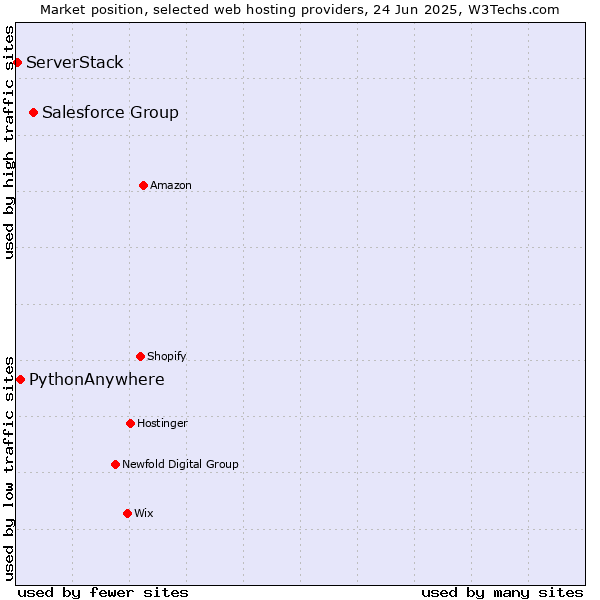600x600 pixels.
Task: Click the 'used by high traffic sites' label
Action: pyautogui.click(x=8, y=142)
